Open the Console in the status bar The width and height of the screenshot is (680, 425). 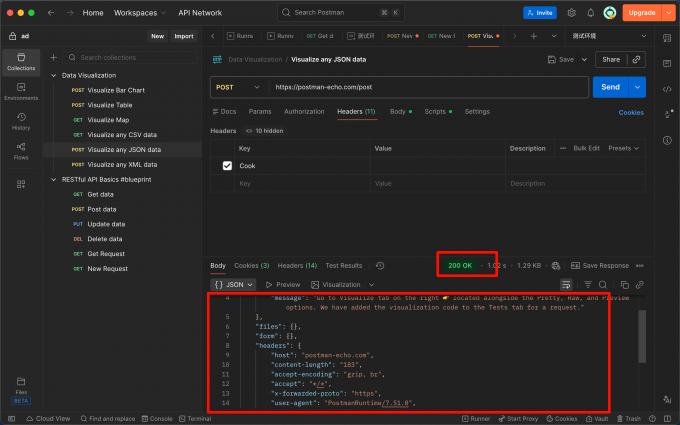[157, 418]
